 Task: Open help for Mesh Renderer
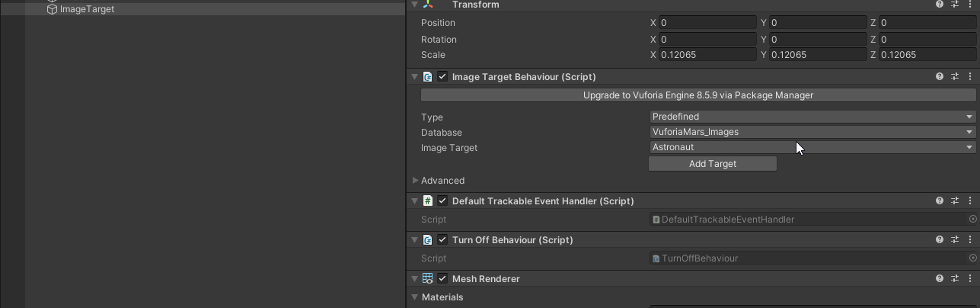tap(940, 279)
